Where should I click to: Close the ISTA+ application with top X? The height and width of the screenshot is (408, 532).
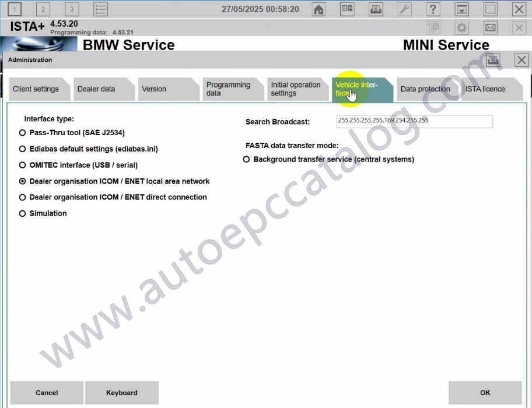point(519,9)
